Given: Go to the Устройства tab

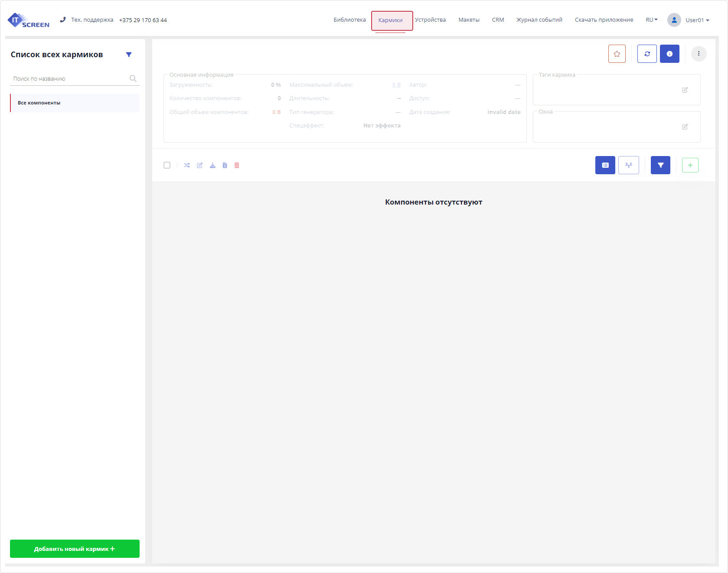Looking at the screenshot, I should click(x=430, y=20).
